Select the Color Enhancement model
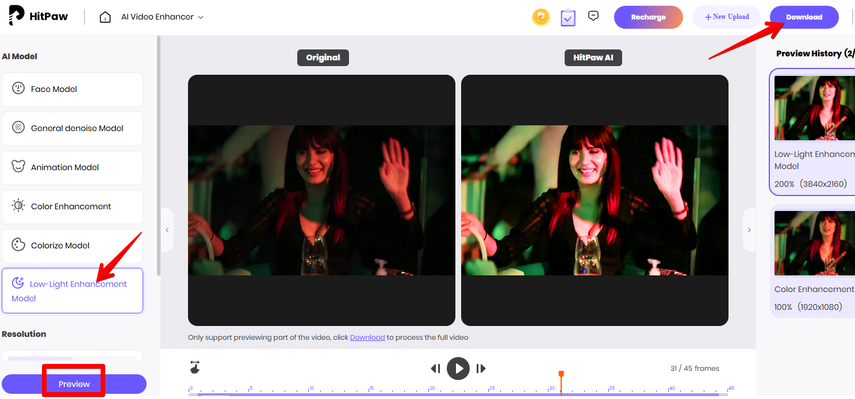 73,207
